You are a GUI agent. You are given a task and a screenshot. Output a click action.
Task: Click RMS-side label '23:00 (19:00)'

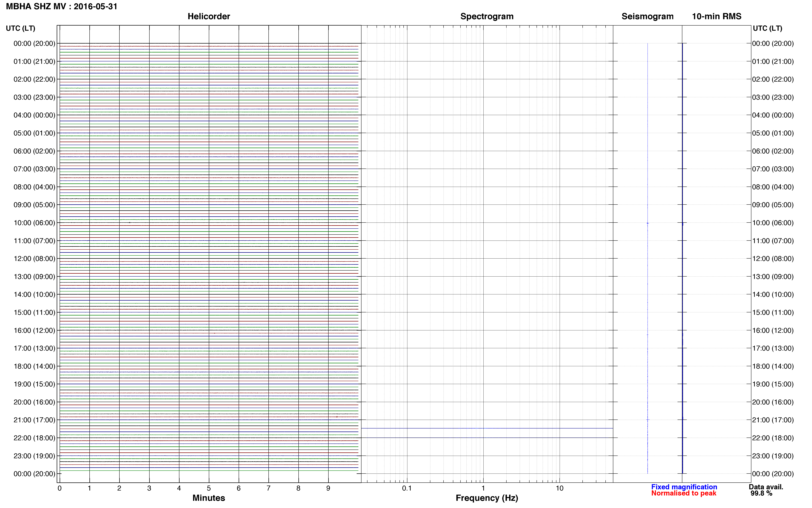click(773, 456)
